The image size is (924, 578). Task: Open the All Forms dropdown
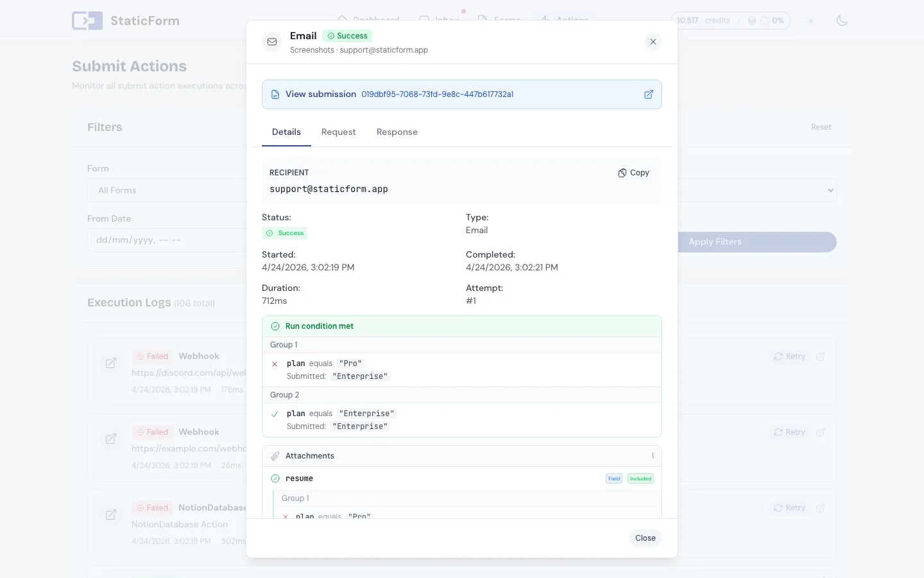167,190
